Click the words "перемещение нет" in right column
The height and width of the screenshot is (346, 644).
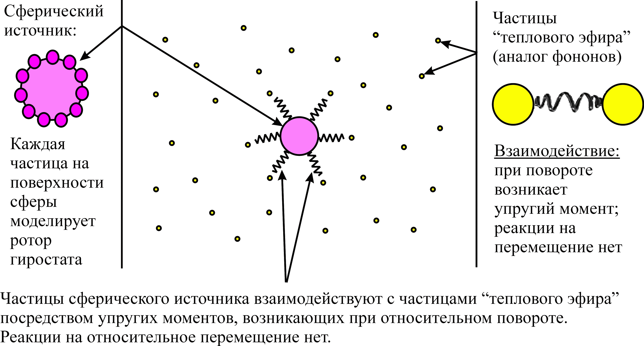point(558,247)
